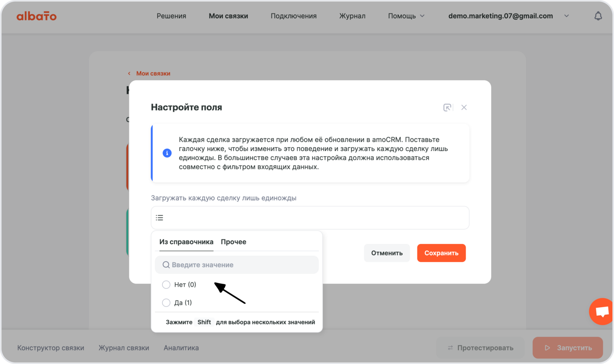This screenshot has height=364, width=614.
Task: Select the "Нет (0)" radio option
Action: [x=166, y=285]
